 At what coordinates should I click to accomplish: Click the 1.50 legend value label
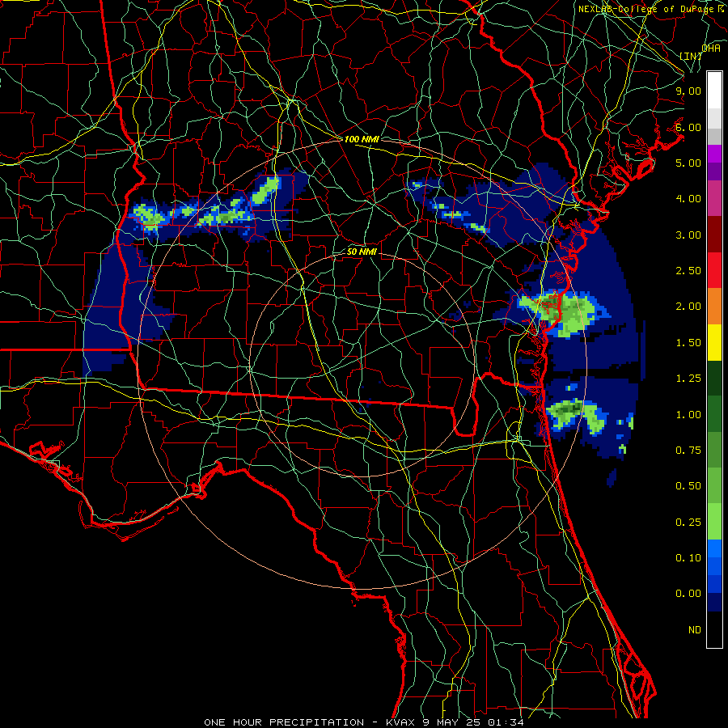point(688,343)
